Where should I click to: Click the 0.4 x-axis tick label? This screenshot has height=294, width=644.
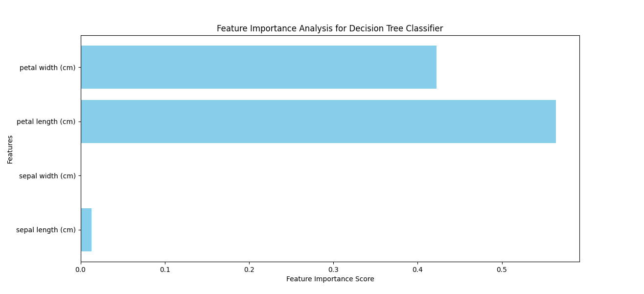417,269
